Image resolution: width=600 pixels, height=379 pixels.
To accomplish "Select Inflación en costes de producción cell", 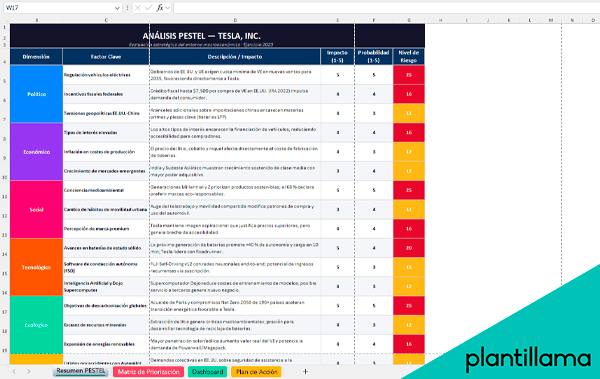I will [x=106, y=152].
